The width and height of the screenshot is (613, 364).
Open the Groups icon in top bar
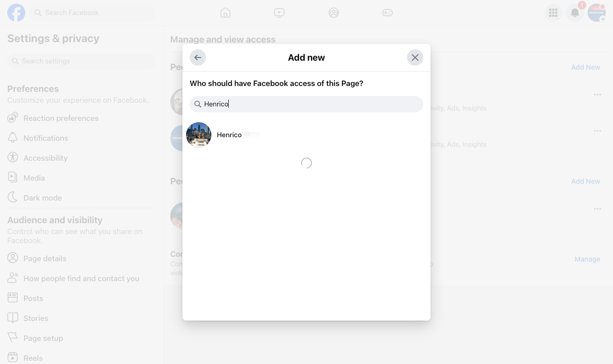(334, 13)
